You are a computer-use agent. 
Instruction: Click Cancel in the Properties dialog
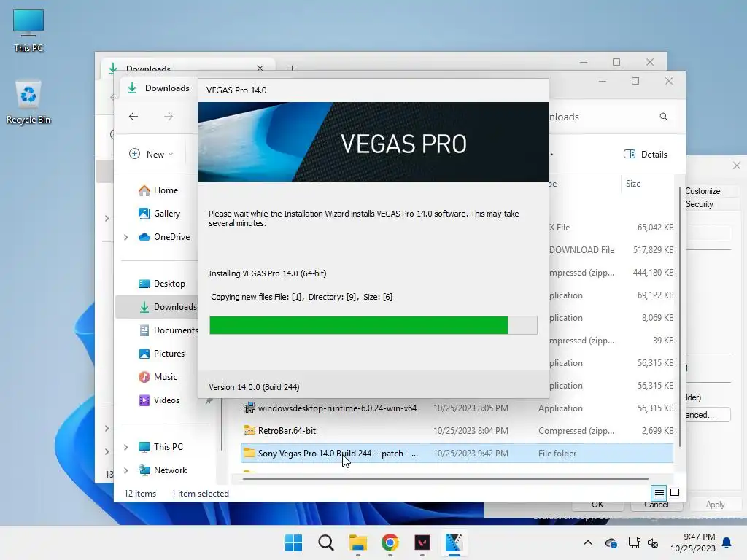pyautogui.click(x=657, y=505)
